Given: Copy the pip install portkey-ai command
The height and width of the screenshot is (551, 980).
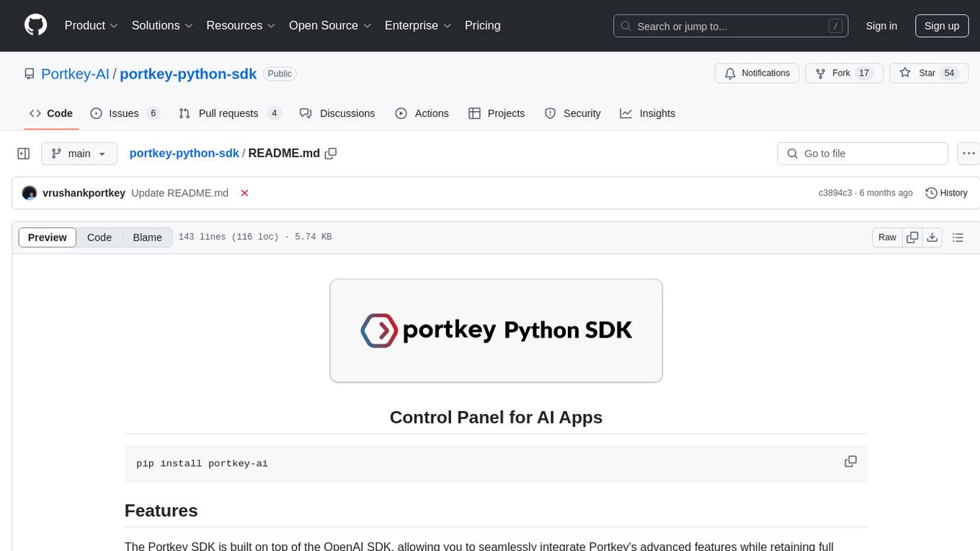Looking at the screenshot, I should point(850,462).
